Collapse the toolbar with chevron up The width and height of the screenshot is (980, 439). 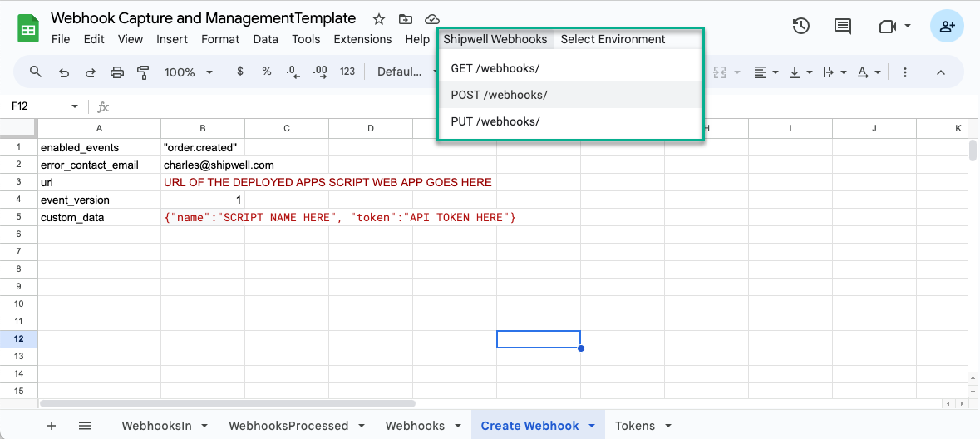tap(941, 72)
